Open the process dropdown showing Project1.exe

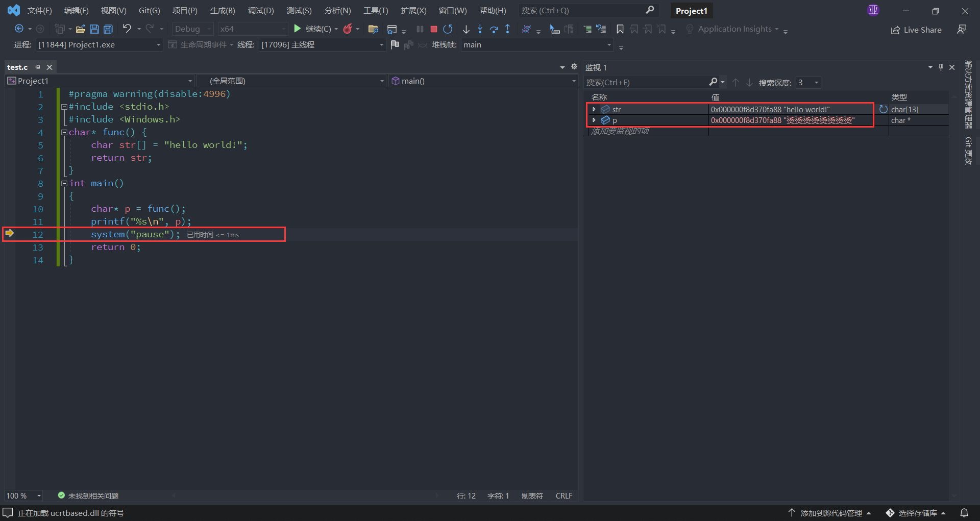pos(100,45)
